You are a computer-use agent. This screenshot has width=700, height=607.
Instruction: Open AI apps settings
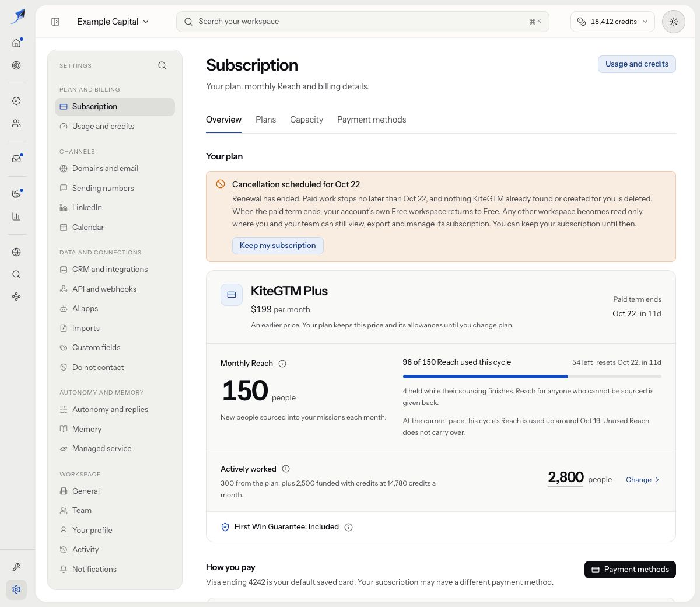point(115,309)
